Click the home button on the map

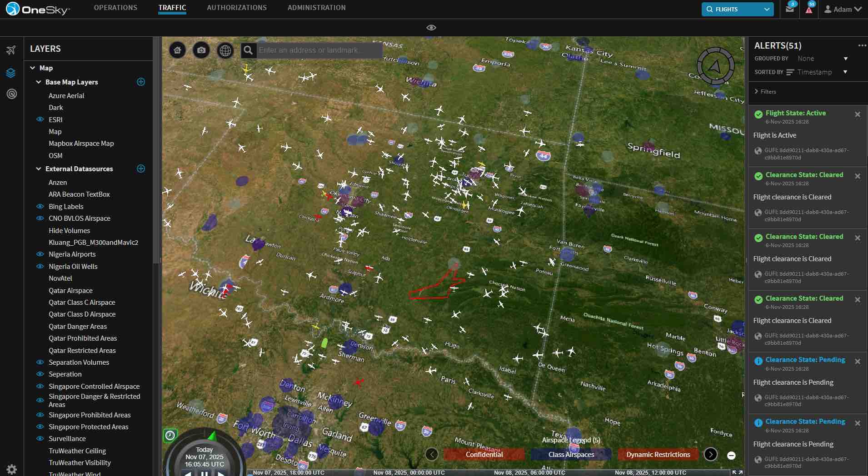pyautogui.click(x=177, y=50)
